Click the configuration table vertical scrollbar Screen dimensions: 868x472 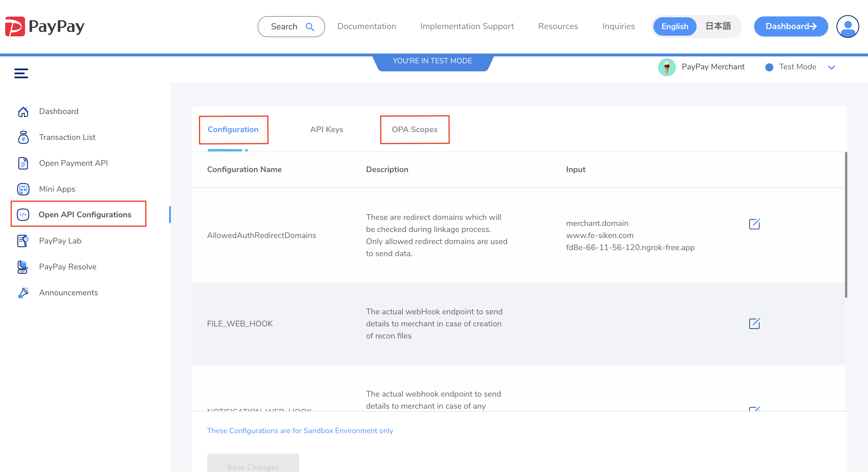pos(846,224)
